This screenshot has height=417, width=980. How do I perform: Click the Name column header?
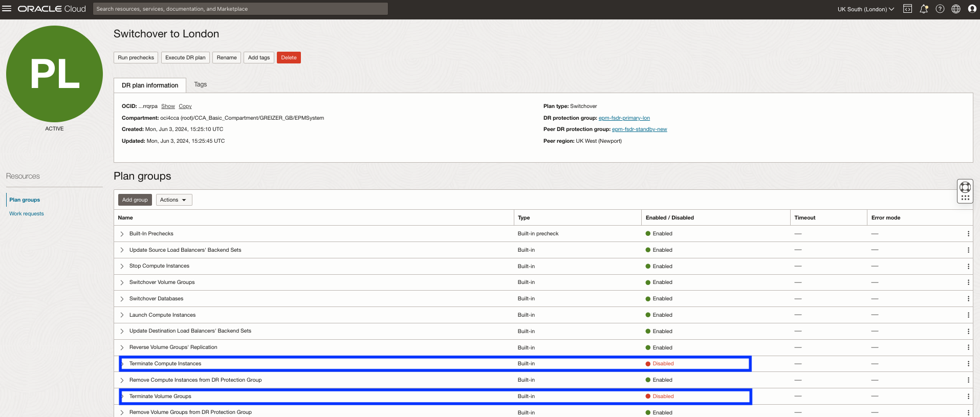(x=125, y=217)
